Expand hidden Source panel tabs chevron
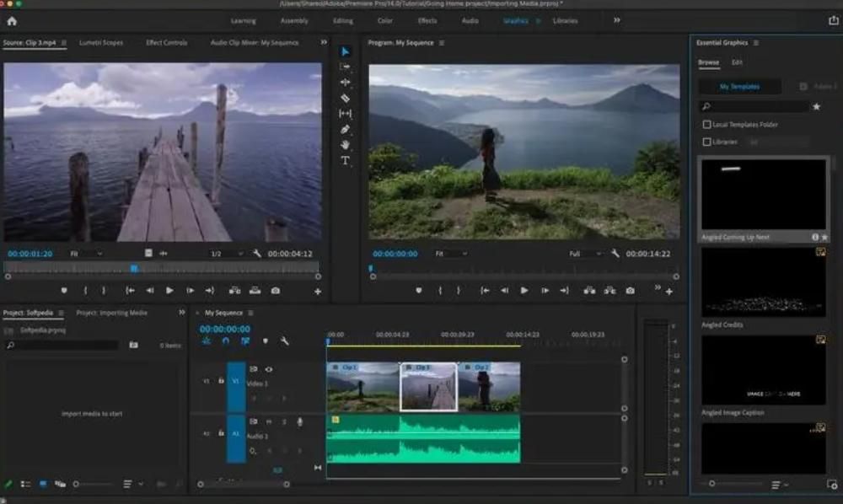The width and height of the screenshot is (843, 504). tap(324, 42)
